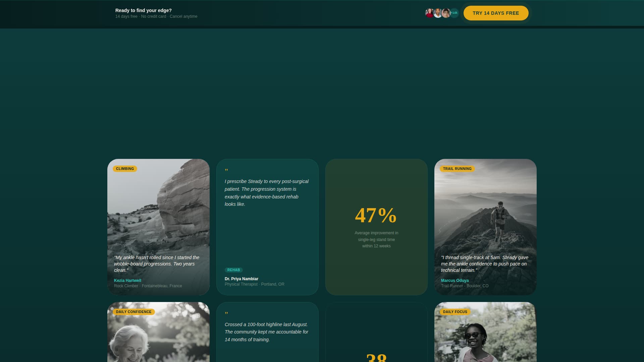Click the name Kezia Hartwell
Image resolution: width=644 pixels, height=362 pixels.
pyautogui.click(x=127, y=281)
